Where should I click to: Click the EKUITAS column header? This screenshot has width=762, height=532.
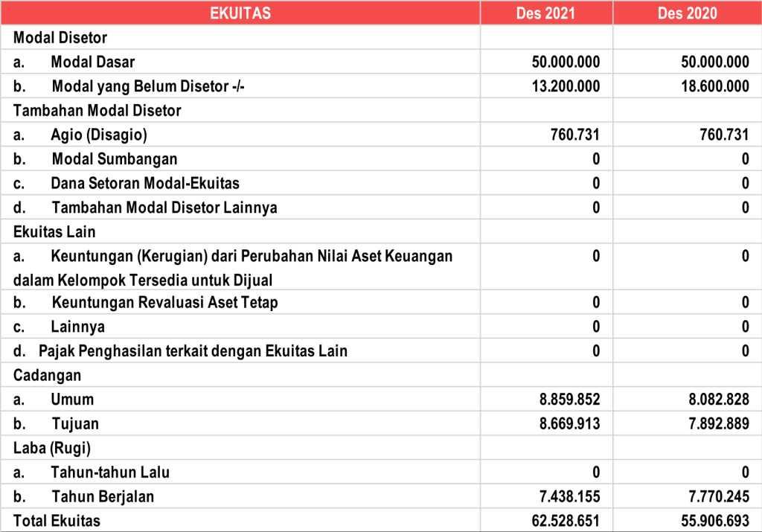(x=240, y=13)
